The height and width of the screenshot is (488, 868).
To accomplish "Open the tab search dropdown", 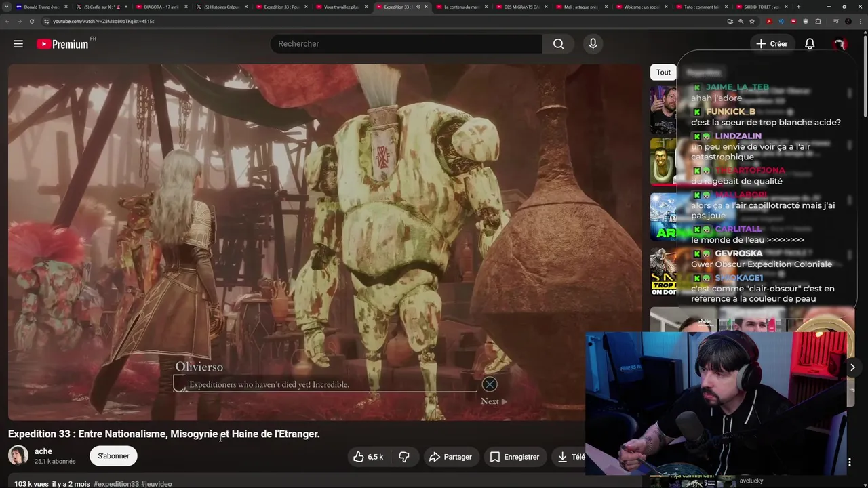I will (x=7, y=7).
